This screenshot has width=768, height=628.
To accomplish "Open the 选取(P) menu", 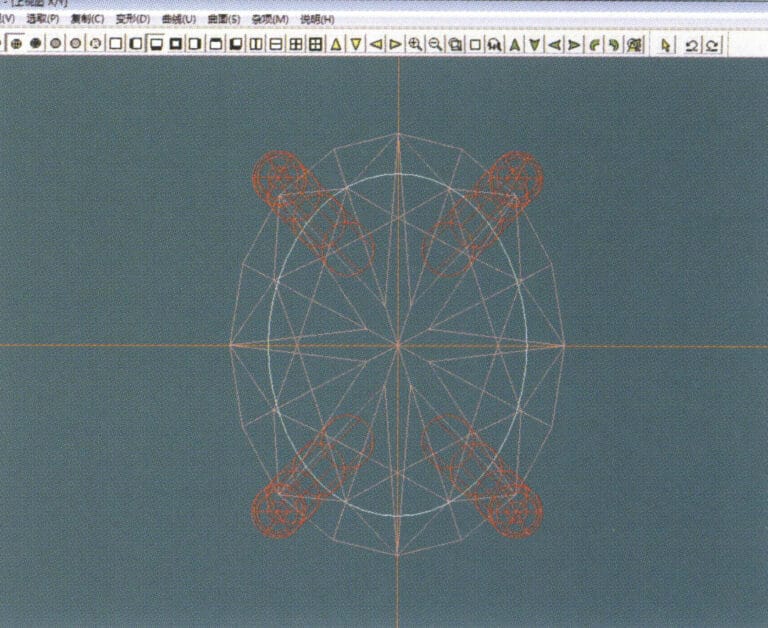I will (x=43, y=19).
